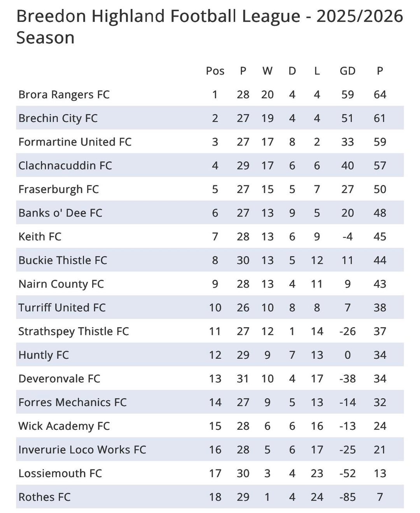Select Formartine United FC in the table

point(75,142)
